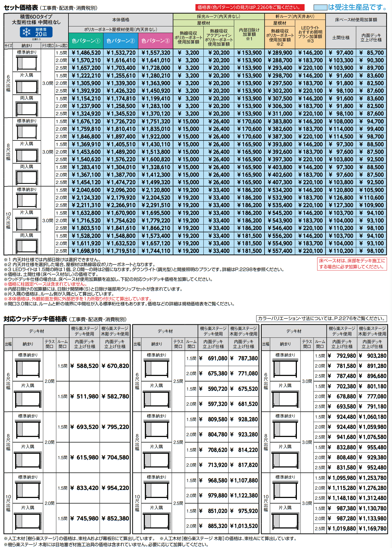The height and width of the screenshot is (548, 392).
Task: Click the red-bordered 床ベース材 notice box
Action: tap(352, 264)
